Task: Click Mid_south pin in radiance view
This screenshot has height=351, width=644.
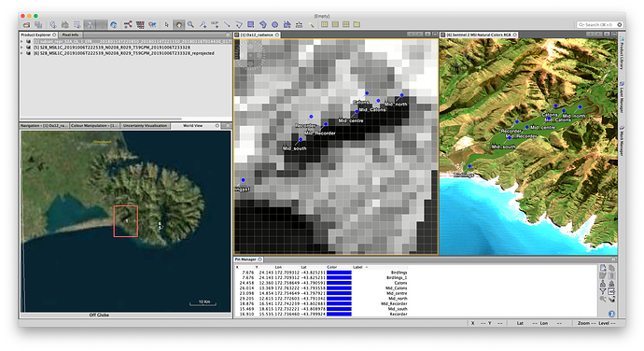Action: (x=301, y=140)
